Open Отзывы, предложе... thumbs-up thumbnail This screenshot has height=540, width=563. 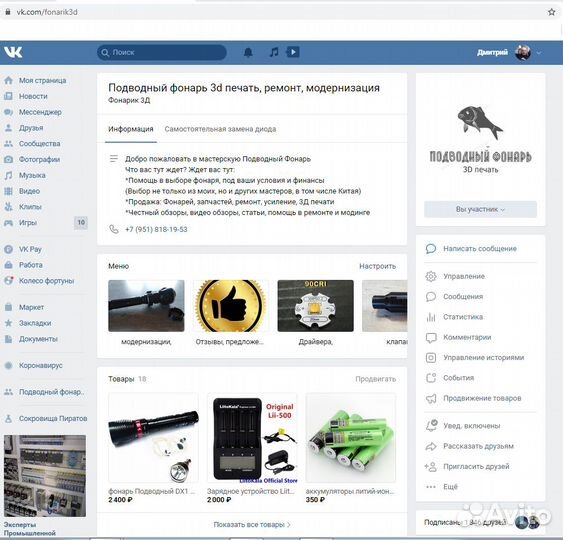pos(231,306)
